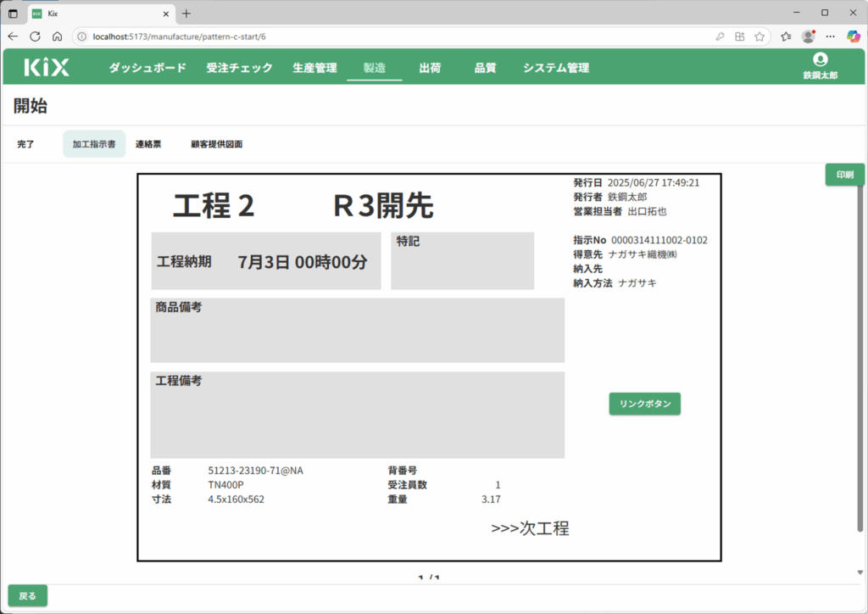Click 材質 value TN400P
The image size is (868, 614).
click(x=225, y=485)
